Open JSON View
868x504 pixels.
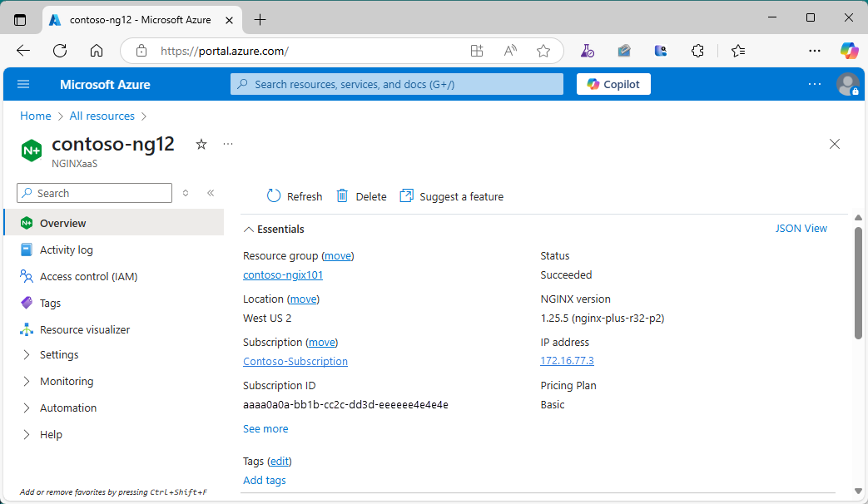[x=801, y=229]
